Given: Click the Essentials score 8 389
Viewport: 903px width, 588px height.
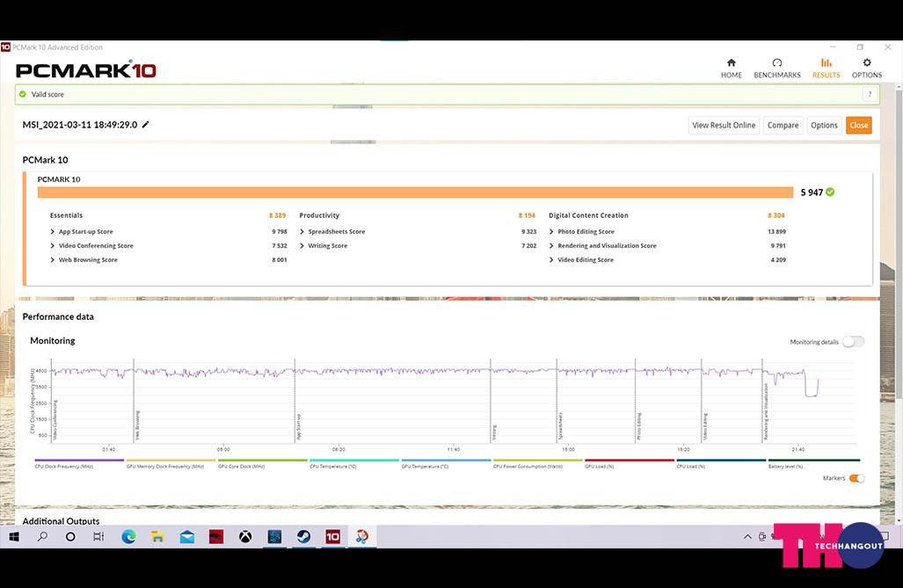Looking at the screenshot, I should click(277, 215).
